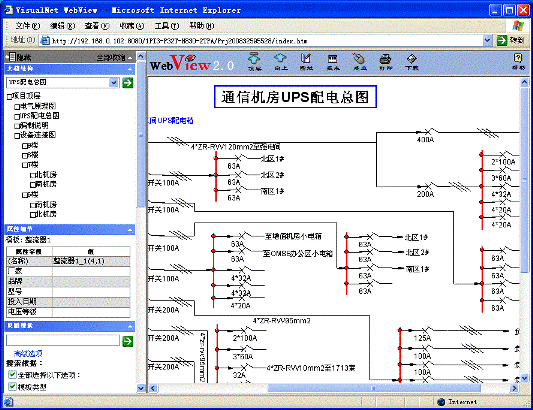Open the 文件(F) menu
Viewport: 533px width, 410px height.
pyautogui.click(x=28, y=26)
